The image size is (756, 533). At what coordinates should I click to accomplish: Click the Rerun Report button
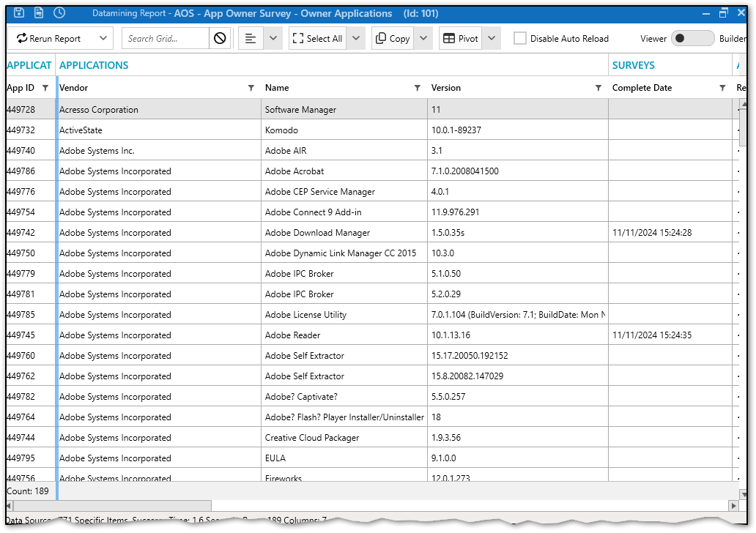48,39
